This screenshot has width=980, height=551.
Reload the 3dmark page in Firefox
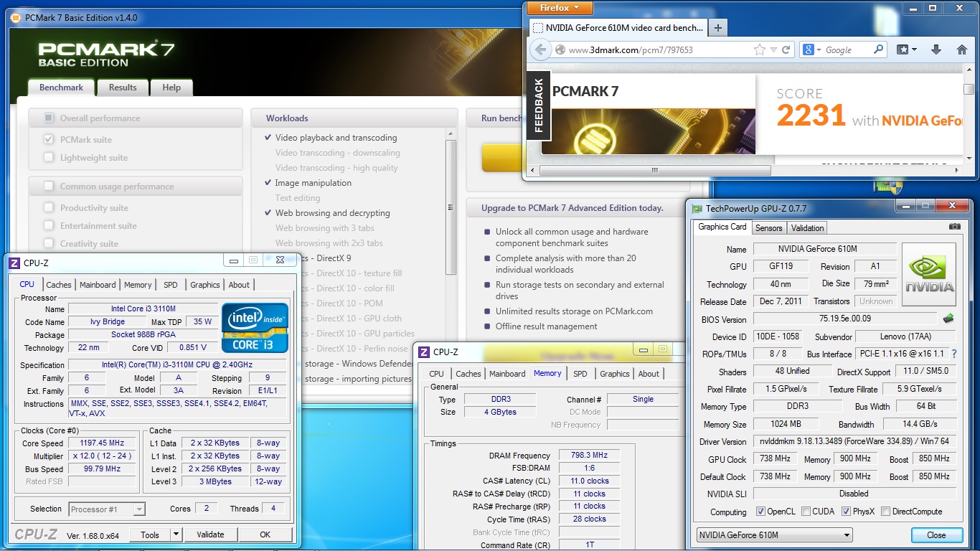[786, 50]
